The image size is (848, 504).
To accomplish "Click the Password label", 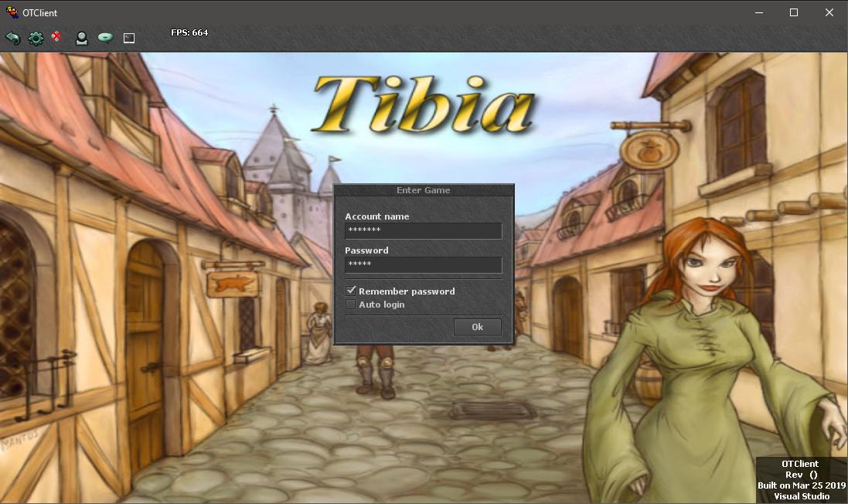I will 366,250.
